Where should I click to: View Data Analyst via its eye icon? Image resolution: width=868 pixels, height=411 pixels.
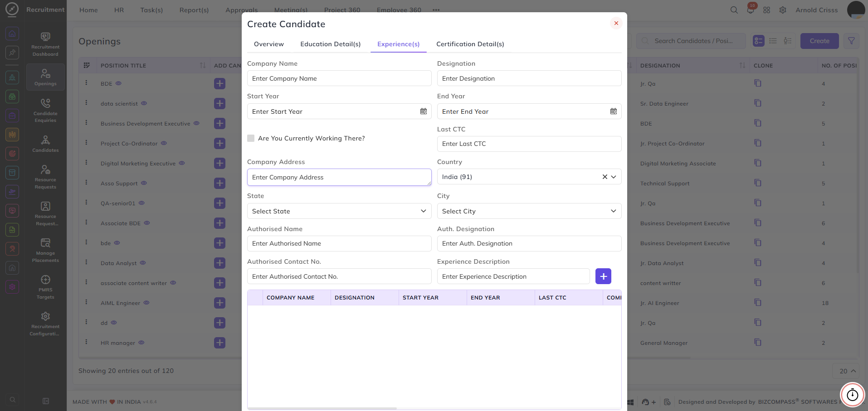[x=143, y=263]
